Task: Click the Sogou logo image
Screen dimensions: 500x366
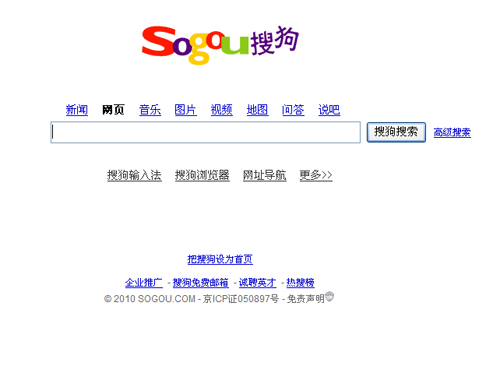Action: click(x=220, y=45)
